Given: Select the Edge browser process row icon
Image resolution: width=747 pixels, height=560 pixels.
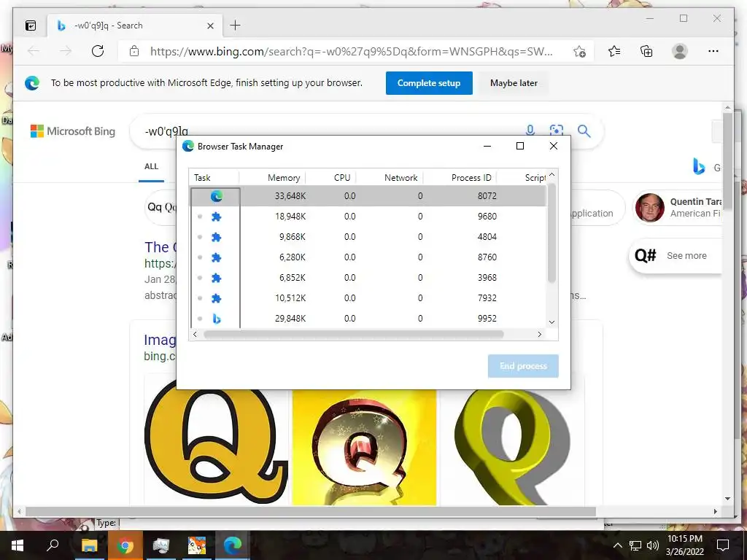Looking at the screenshot, I should pyautogui.click(x=216, y=196).
